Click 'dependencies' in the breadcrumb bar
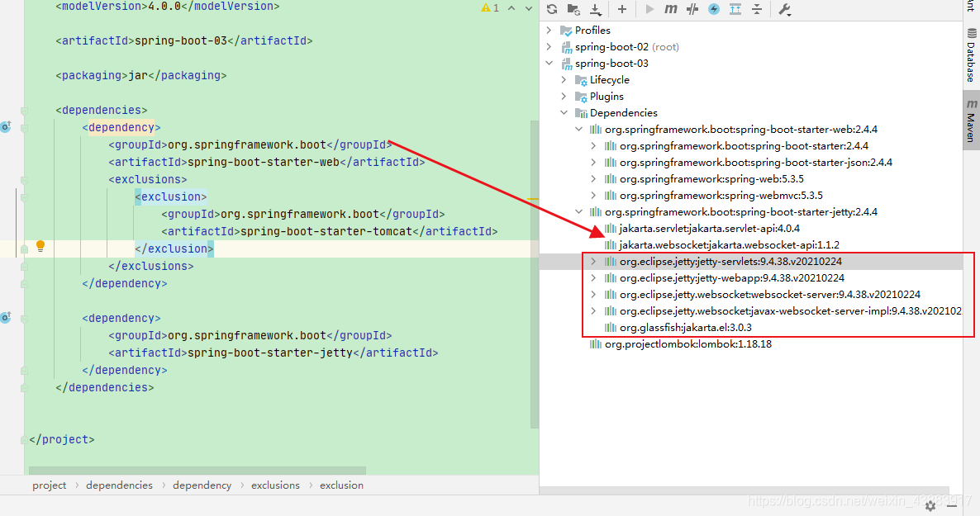 coord(119,485)
